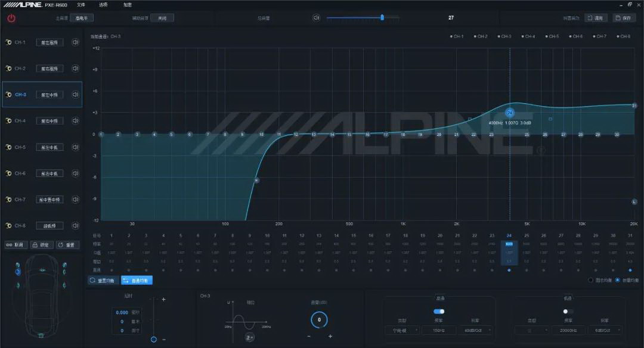Click the CH-2 speaker driver icon

(8, 69)
